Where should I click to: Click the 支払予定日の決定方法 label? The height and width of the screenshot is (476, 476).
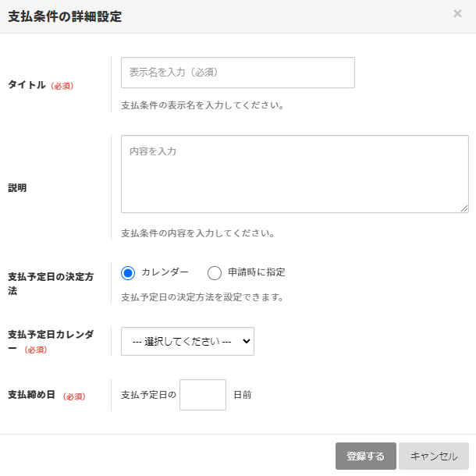click(x=51, y=283)
